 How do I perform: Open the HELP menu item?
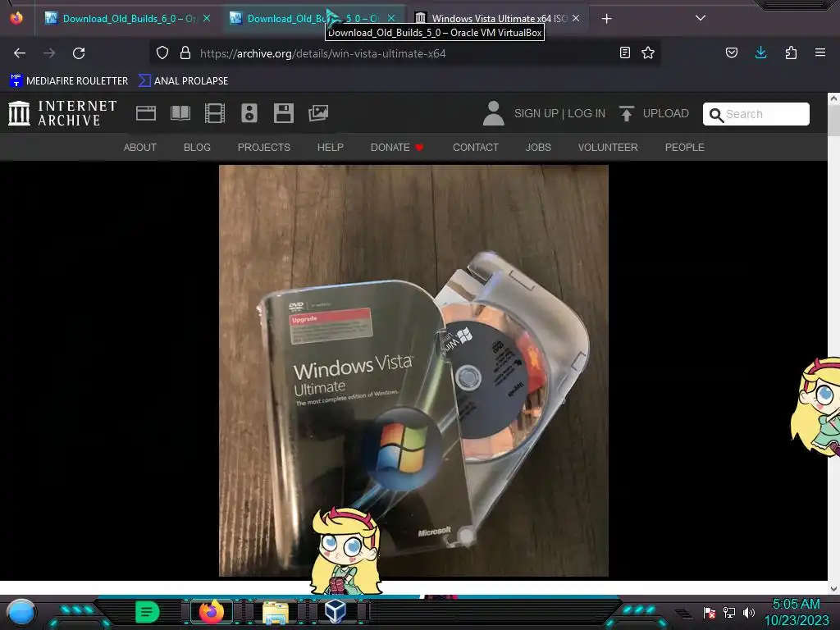pyautogui.click(x=331, y=148)
